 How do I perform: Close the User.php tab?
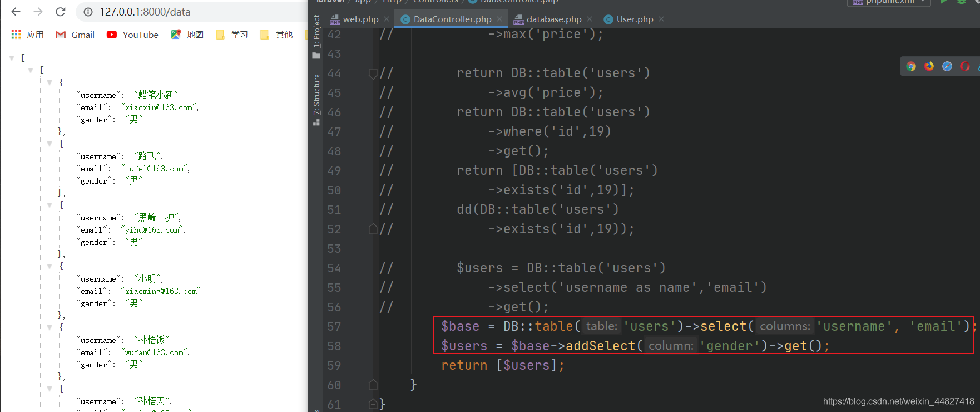click(661, 19)
